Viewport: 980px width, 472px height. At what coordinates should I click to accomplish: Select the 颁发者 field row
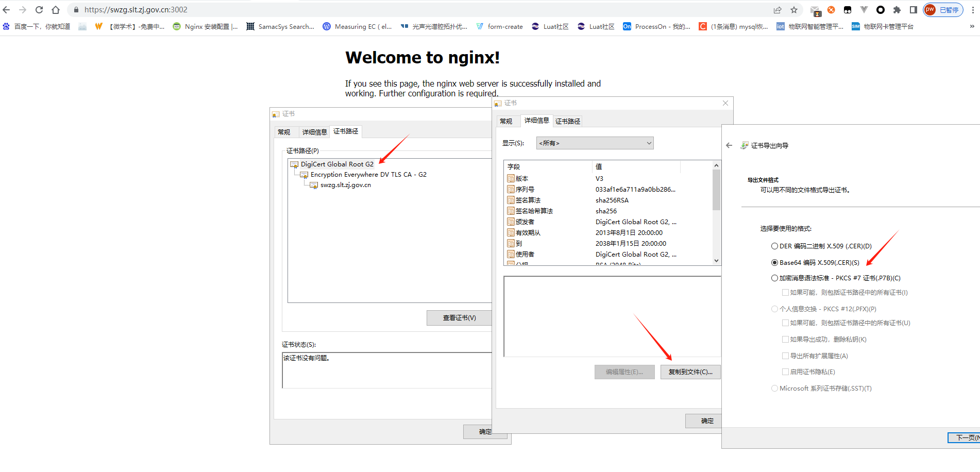click(x=609, y=222)
